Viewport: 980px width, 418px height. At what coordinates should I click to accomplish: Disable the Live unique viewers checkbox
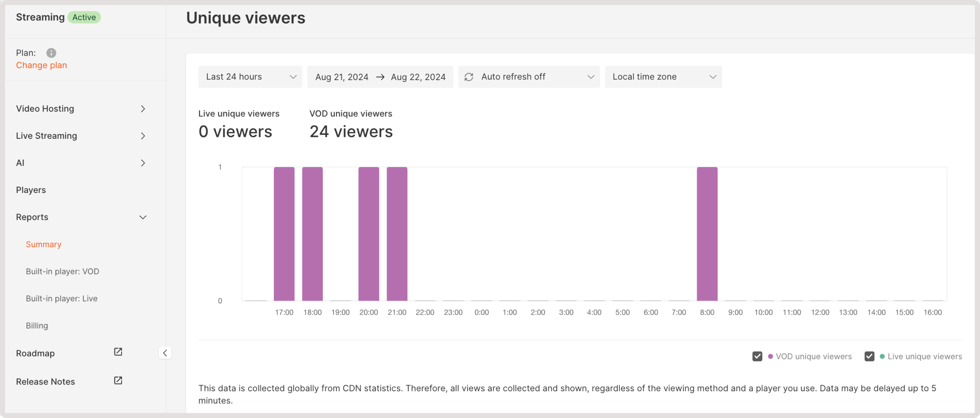pos(869,356)
